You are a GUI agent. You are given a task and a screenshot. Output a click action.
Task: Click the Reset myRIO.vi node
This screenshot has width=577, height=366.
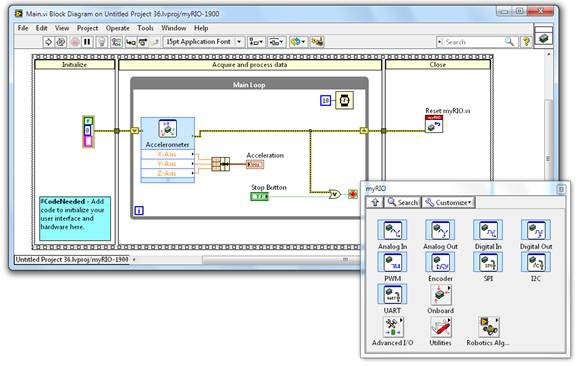click(x=434, y=124)
